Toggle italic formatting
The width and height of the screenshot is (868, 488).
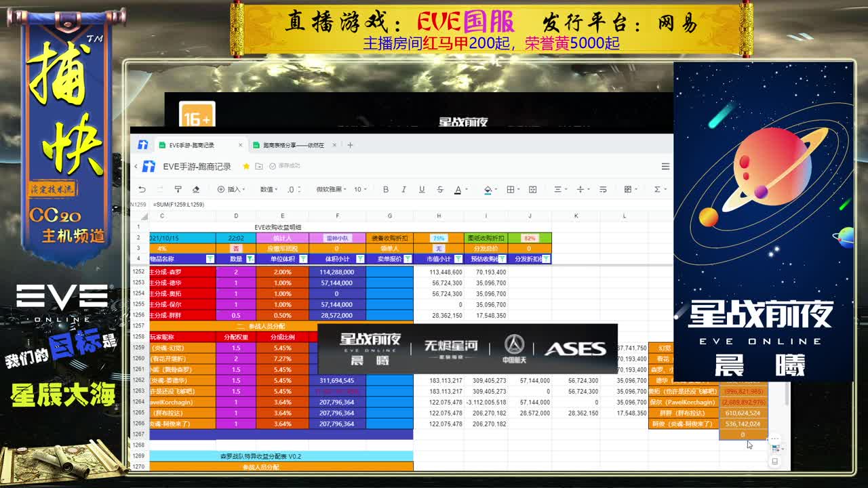tap(403, 190)
